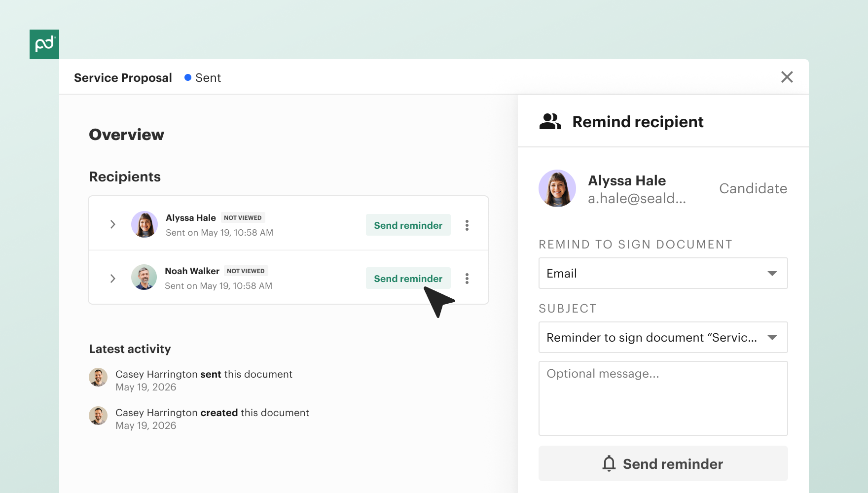This screenshot has width=868, height=493.
Task: Click the recipients icon beside Remind recipient
Action: click(x=550, y=121)
